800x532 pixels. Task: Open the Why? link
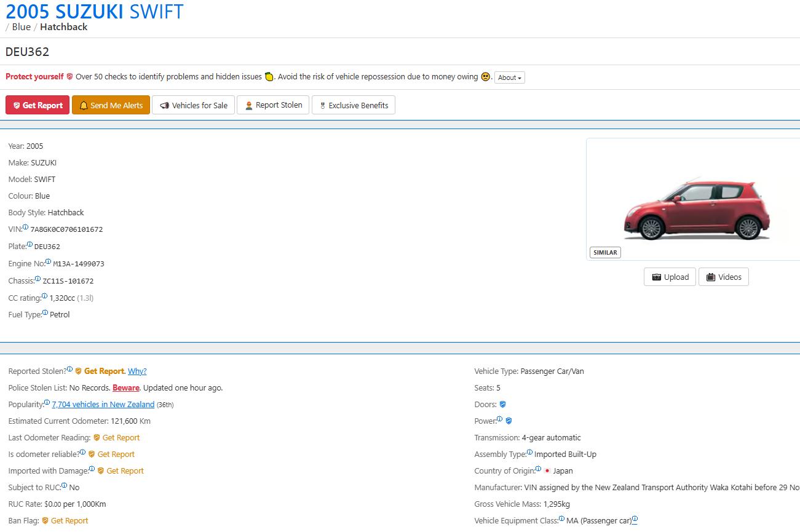click(137, 371)
